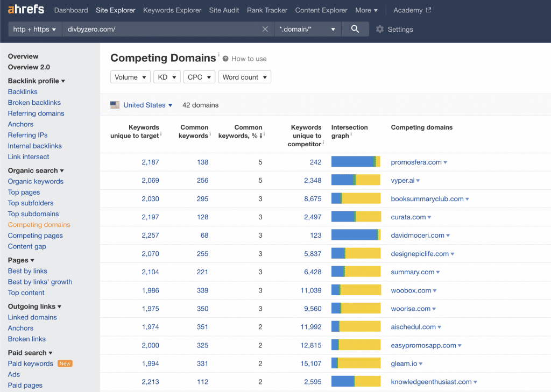Image resolution: width=551 pixels, height=392 pixels.
Task: Open the Content gap report
Action: [x=27, y=246]
